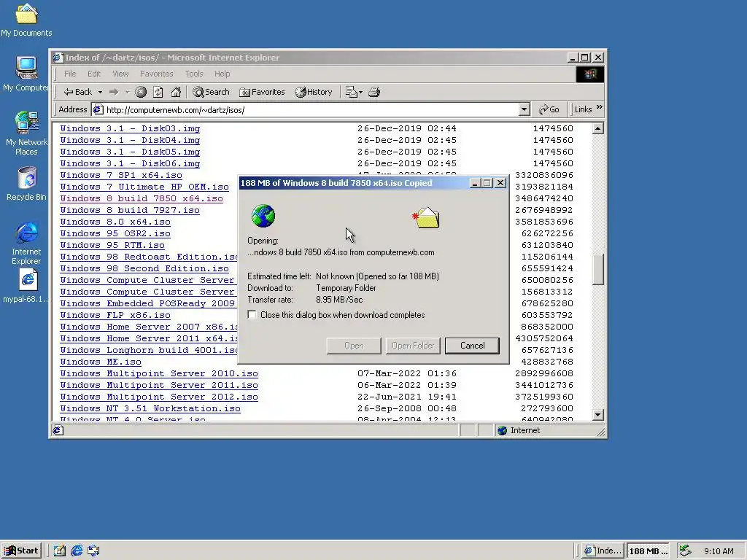Open the Search pane in IE toolbar
The image size is (747, 560).
click(211, 92)
